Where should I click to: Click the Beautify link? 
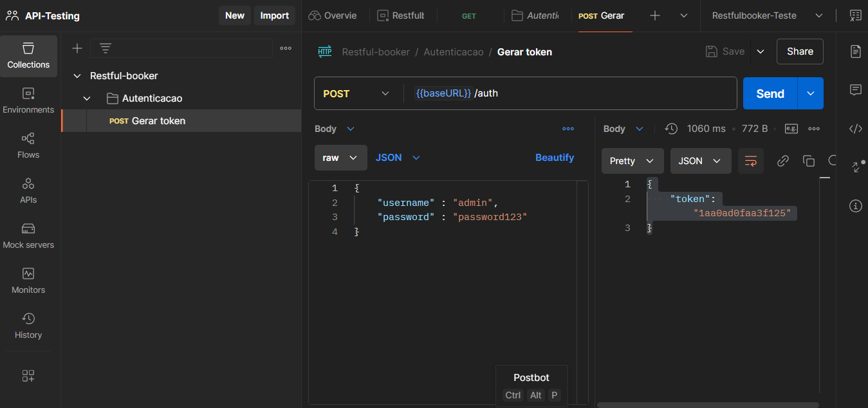[x=555, y=158]
